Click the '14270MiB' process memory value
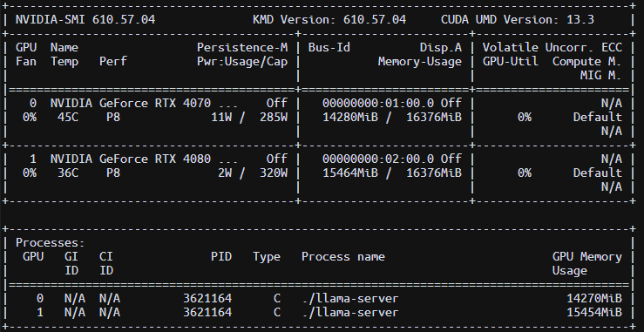The height and width of the screenshot is (332, 644). (x=594, y=298)
